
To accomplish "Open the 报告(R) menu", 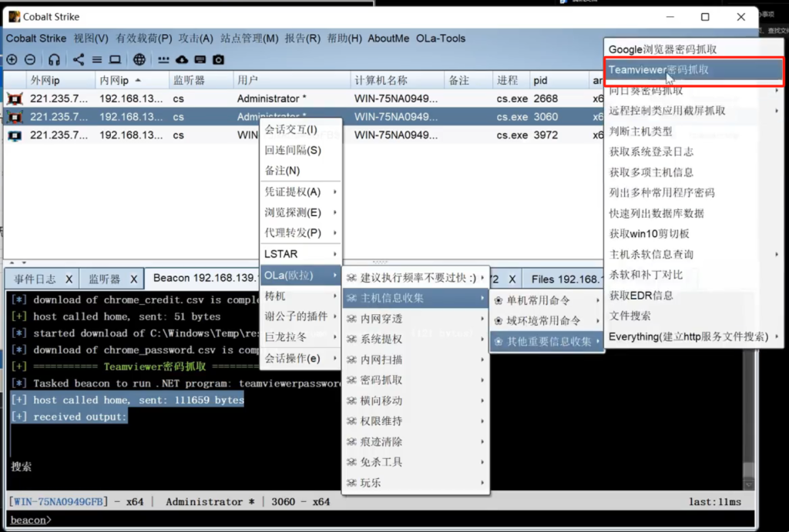I will pos(302,38).
